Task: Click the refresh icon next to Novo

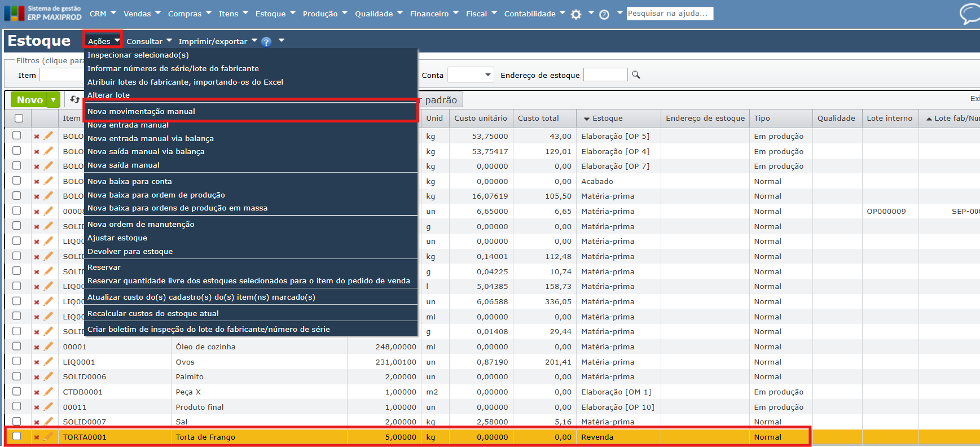Action: coord(74,99)
